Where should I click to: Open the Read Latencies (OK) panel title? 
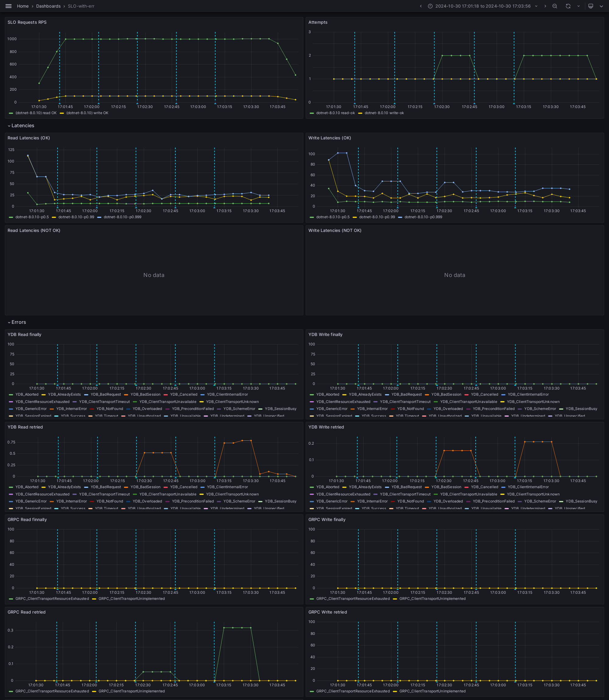click(29, 138)
